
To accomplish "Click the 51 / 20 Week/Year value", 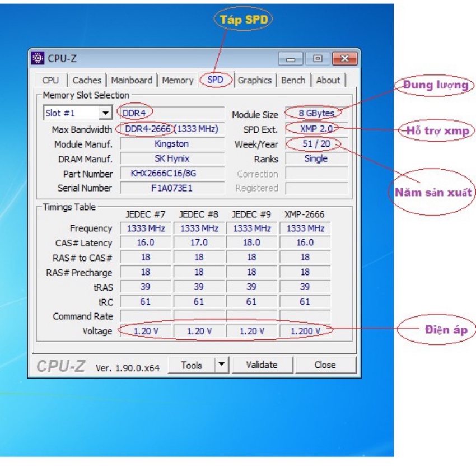I will [x=316, y=143].
